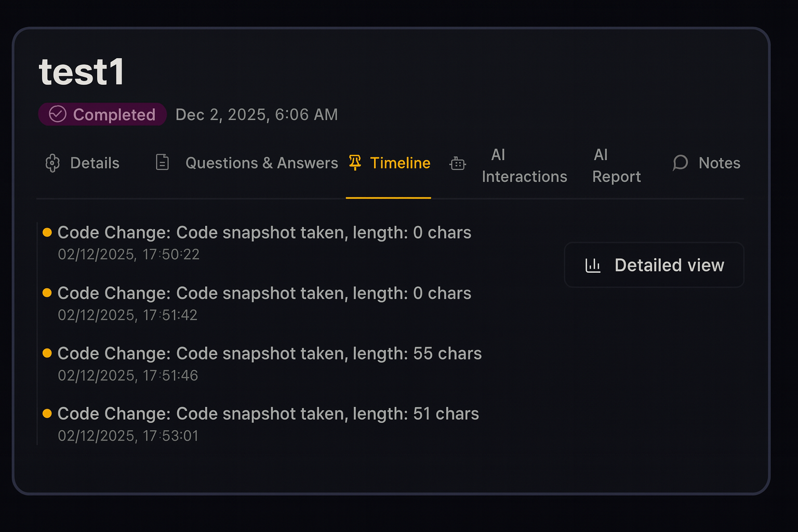Screen dimensions: 798x532
Task: Click the 55 chars code snapshot entry
Action: pyautogui.click(x=269, y=354)
